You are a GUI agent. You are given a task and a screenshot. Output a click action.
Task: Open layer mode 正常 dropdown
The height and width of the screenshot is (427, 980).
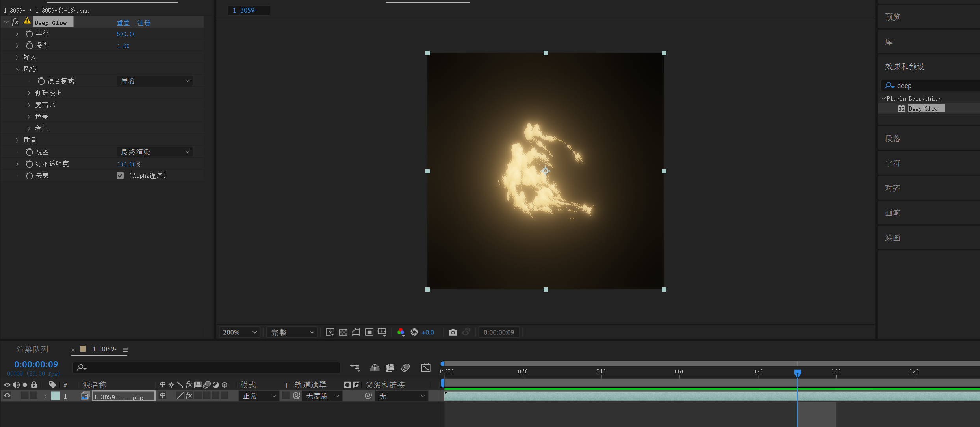(x=259, y=396)
